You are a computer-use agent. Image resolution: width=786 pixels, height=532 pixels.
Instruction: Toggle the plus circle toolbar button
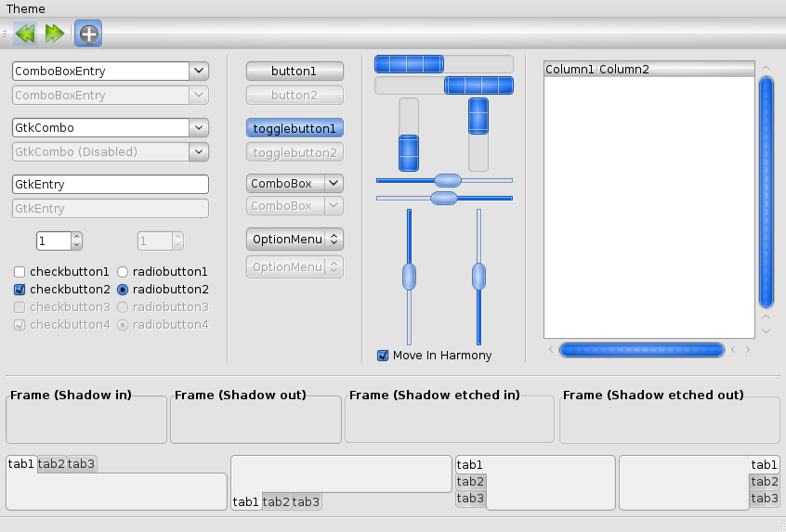coord(88,33)
